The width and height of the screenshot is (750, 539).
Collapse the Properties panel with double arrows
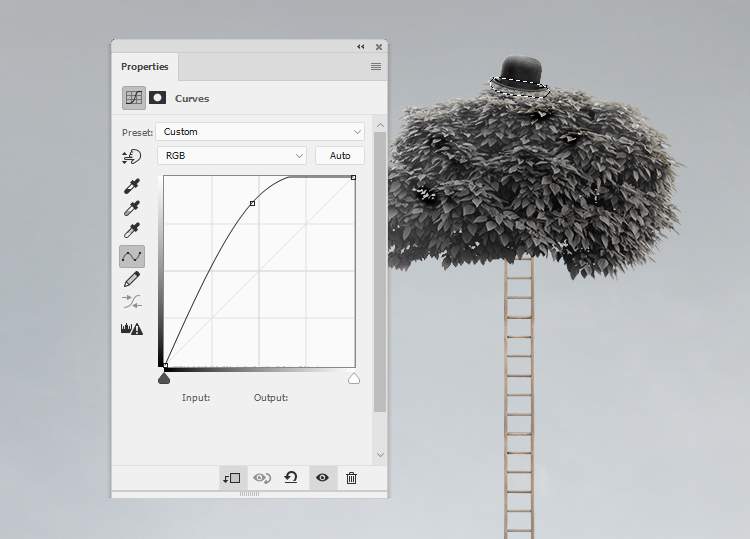361,46
